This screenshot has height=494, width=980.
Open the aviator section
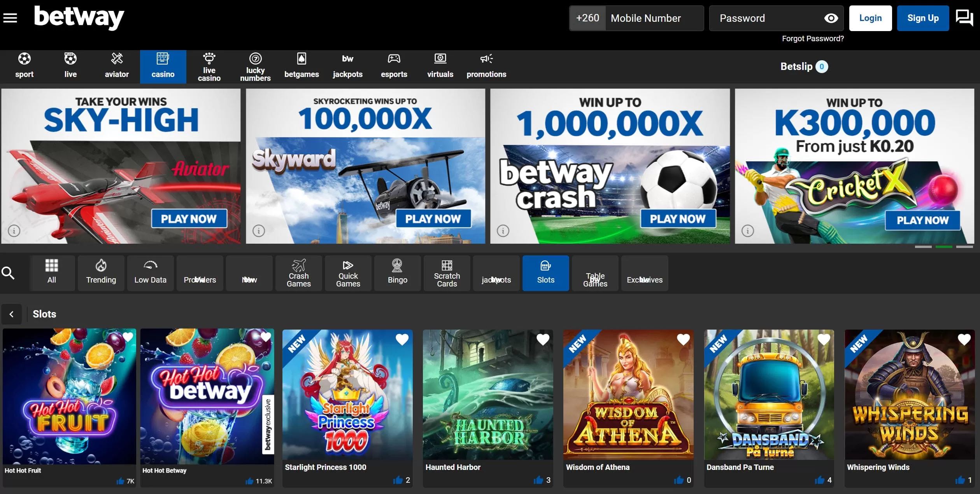click(117, 66)
